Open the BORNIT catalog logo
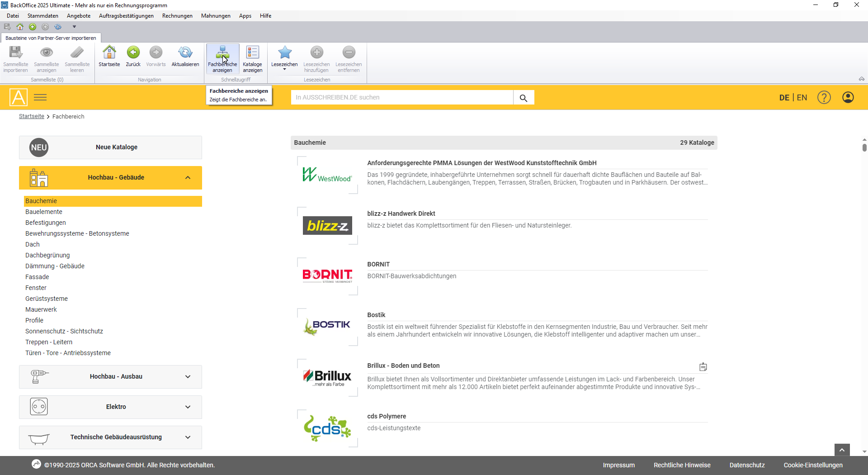This screenshot has height=475, width=868. (x=327, y=276)
